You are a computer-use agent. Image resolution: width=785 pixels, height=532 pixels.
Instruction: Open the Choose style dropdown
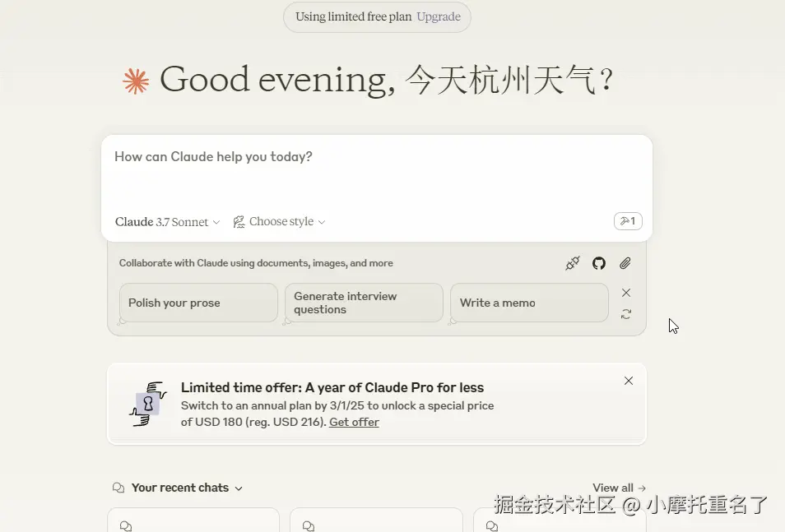279,222
